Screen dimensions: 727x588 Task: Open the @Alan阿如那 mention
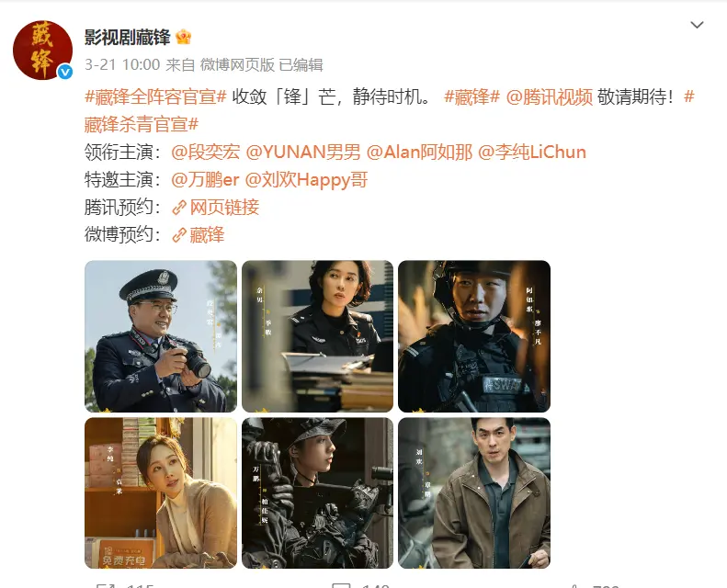[419, 152]
